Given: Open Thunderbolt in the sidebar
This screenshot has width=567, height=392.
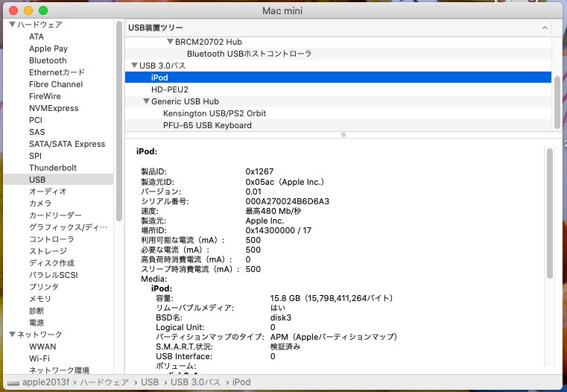Looking at the screenshot, I should tap(53, 168).
